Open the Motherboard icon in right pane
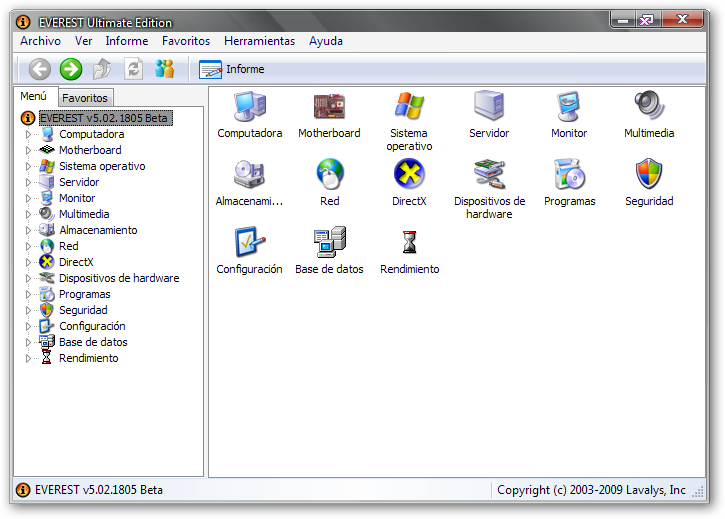 coord(329,107)
